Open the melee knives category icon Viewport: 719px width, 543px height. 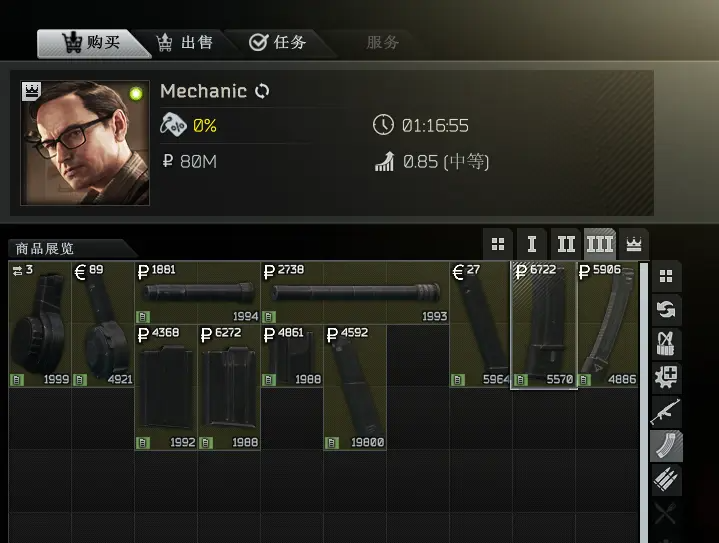tap(666, 514)
